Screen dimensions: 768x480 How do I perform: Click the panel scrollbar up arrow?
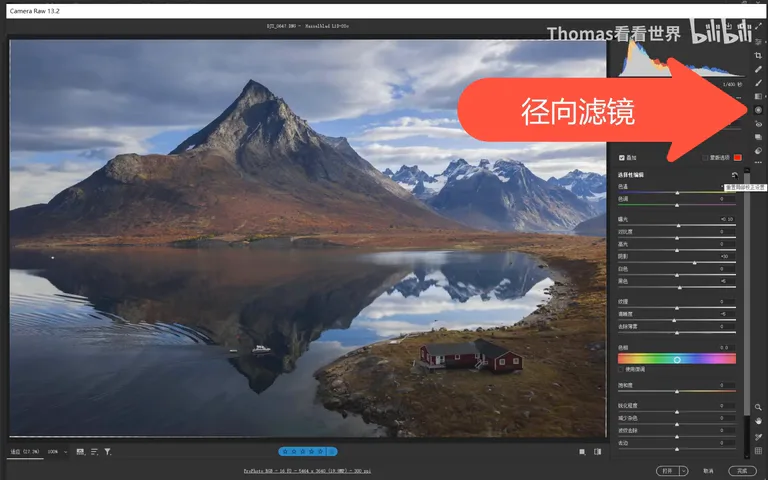[747, 170]
